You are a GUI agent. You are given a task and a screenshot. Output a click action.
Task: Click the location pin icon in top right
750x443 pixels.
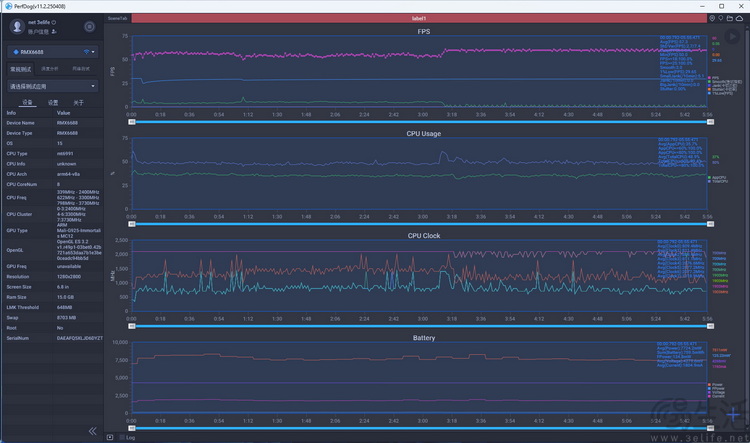[712, 18]
